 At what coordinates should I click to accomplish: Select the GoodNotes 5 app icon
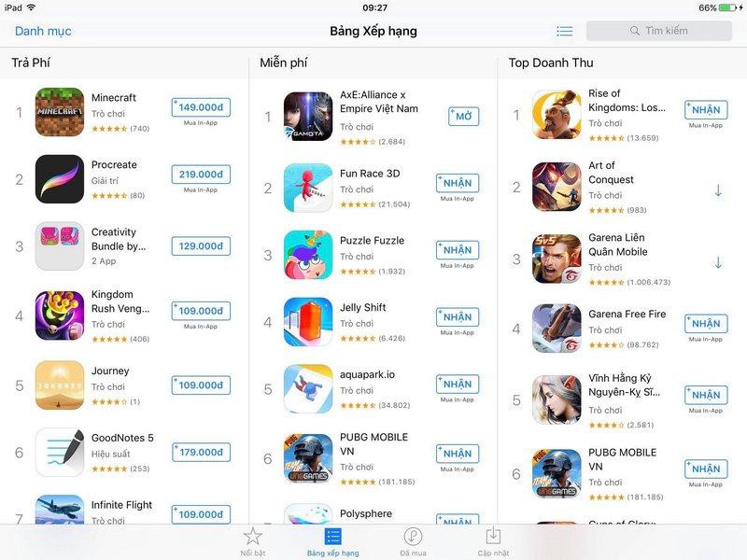(x=60, y=453)
